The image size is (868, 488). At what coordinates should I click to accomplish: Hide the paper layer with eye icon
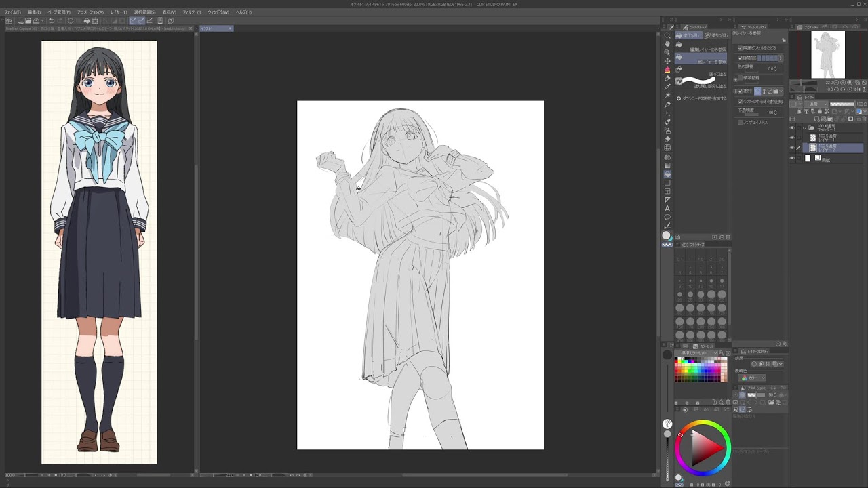point(792,158)
